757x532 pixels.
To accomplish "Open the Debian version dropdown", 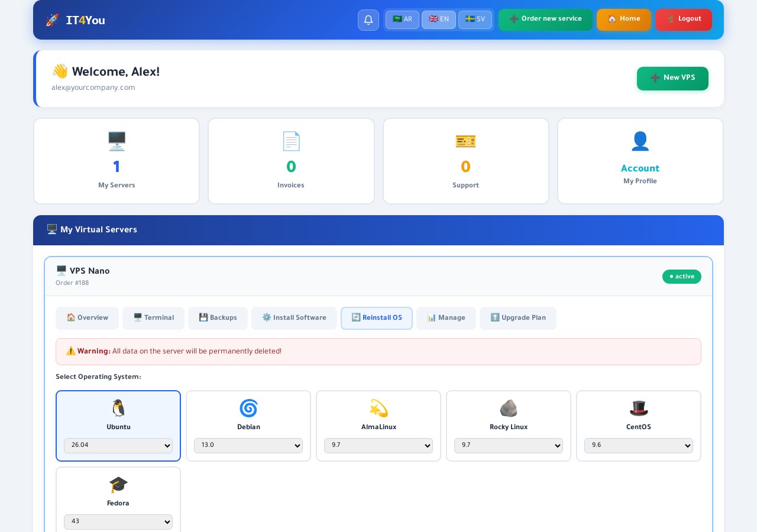I will click(x=248, y=446).
